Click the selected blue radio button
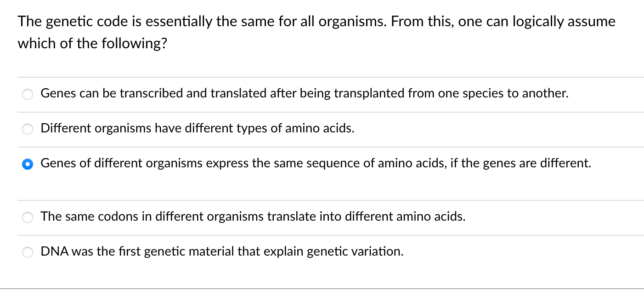Screen dimensions: 644x308 tap(28, 164)
